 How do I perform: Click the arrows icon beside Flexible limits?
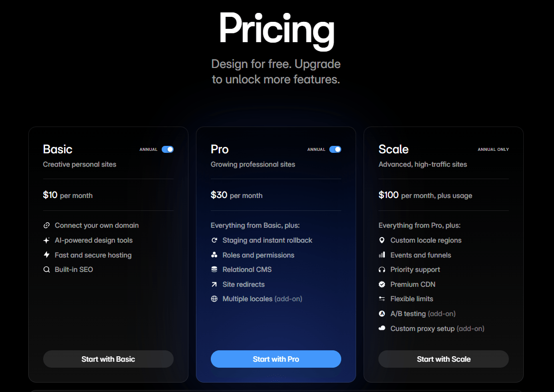pyautogui.click(x=381, y=299)
